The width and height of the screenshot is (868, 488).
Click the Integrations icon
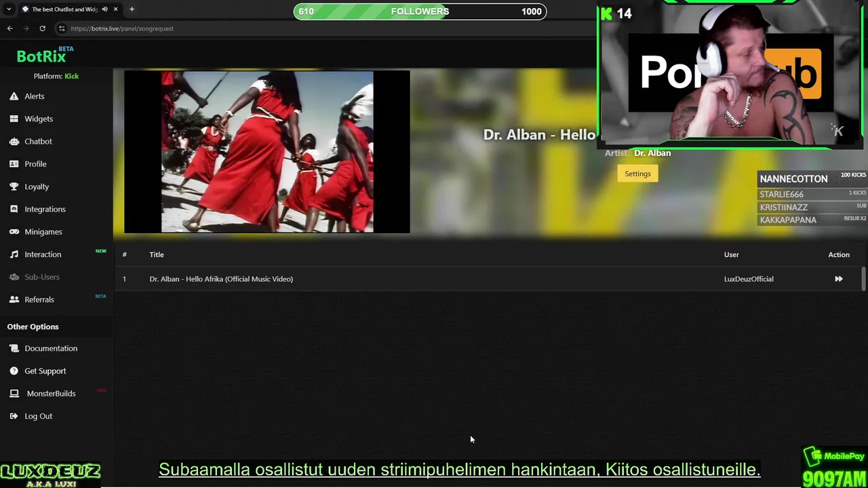pos(14,209)
